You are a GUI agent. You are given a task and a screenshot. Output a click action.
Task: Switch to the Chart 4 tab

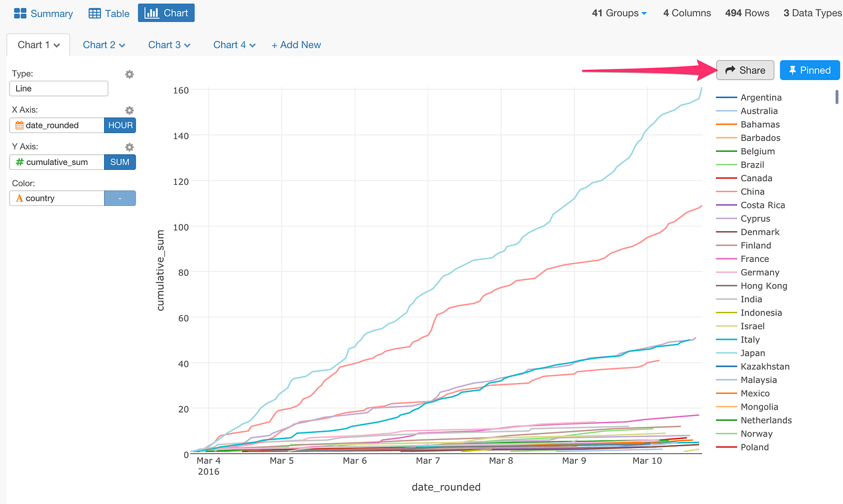(x=230, y=45)
